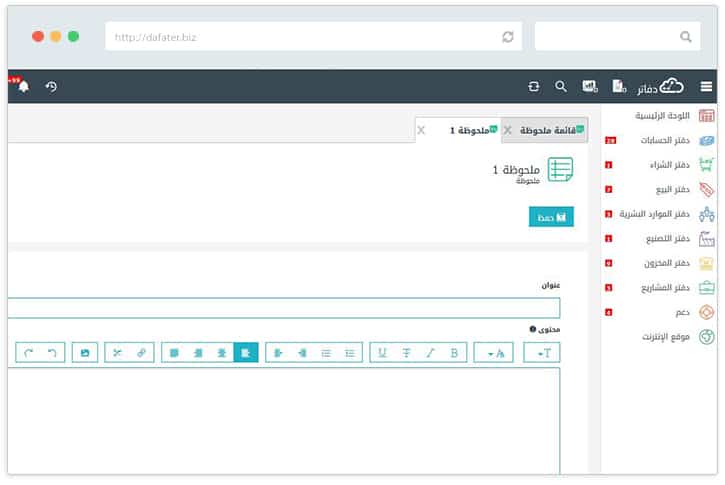This screenshot has height=485, width=725.
Task: Click the notification bell icon
Action: tap(23, 87)
